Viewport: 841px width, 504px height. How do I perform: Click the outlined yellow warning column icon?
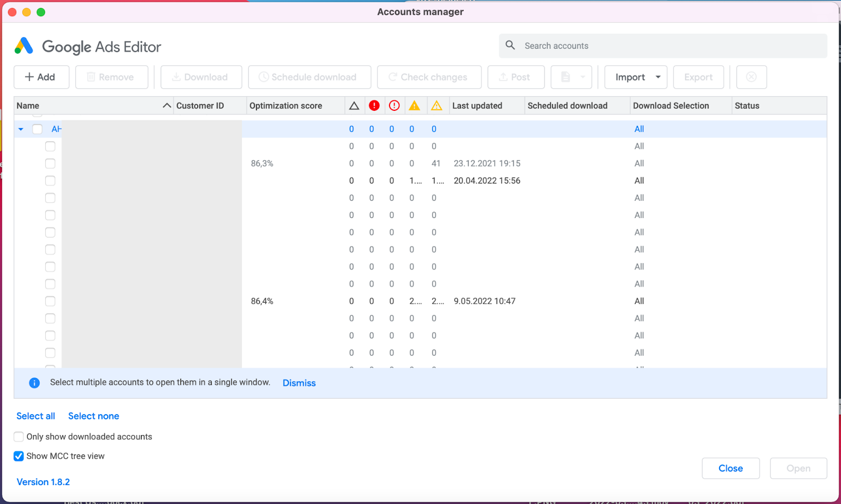pos(437,106)
